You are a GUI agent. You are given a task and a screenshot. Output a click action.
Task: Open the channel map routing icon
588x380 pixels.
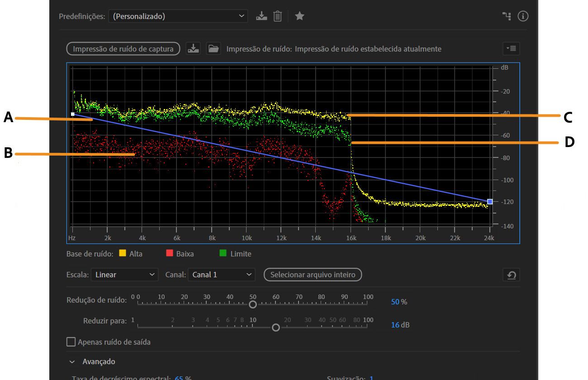[x=507, y=16]
